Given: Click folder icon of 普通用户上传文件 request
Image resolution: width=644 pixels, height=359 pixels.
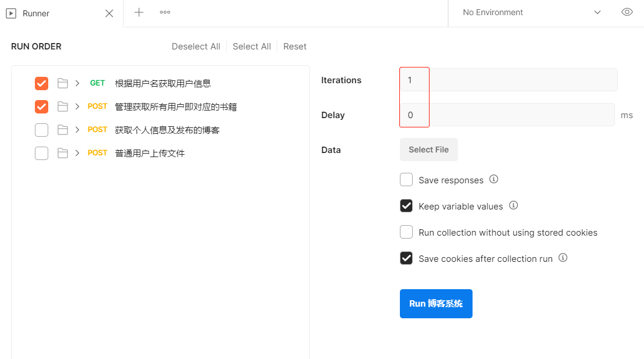Looking at the screenshot, I should [62, 153].
